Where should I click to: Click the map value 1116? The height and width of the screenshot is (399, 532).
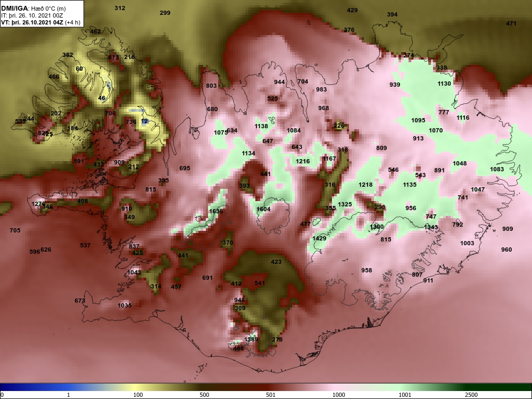pyautogui.click(x=463, y=118)
